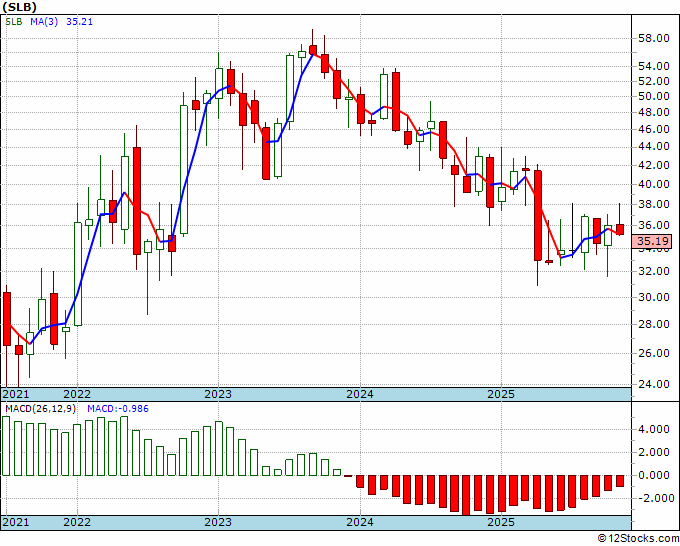The image size is (680, 546).
Task: Click the 58.00 price axis label
Action: click(x=654, y=39)
